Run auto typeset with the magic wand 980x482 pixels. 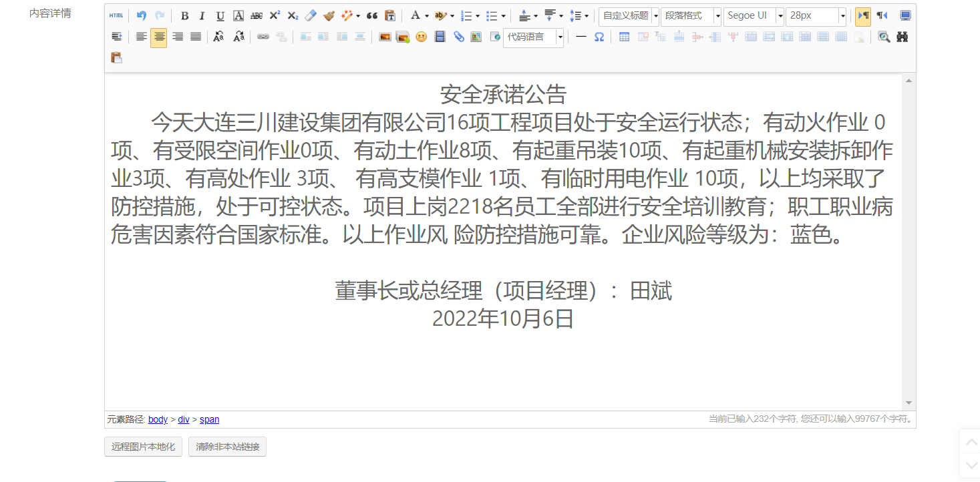point(347,16)
